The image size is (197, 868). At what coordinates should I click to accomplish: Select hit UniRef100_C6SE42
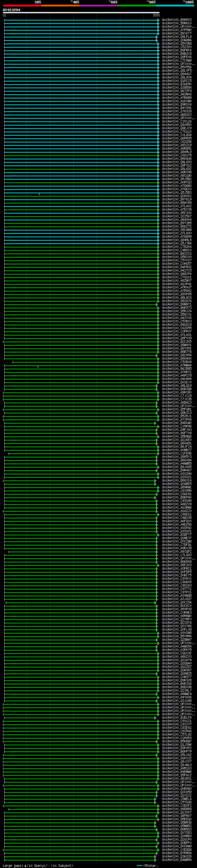coord(177,728)
